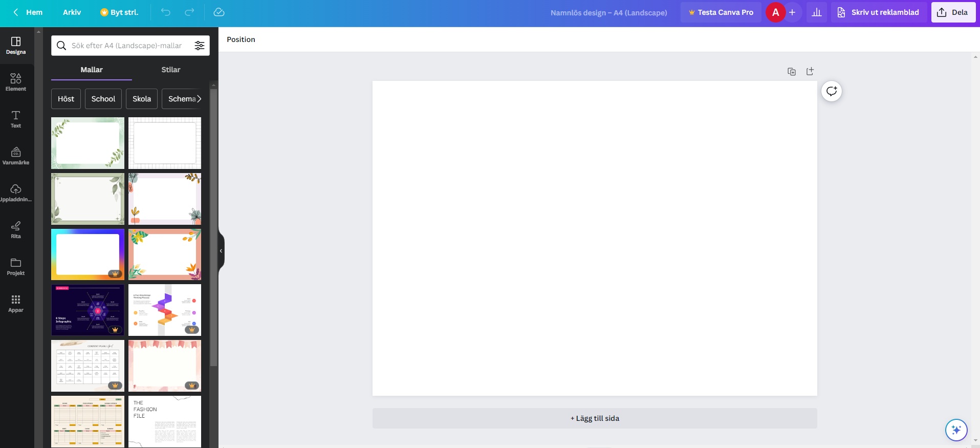The image size is (980, 448).
Task: Open the Arkiv menu
Action: point(72,12)
